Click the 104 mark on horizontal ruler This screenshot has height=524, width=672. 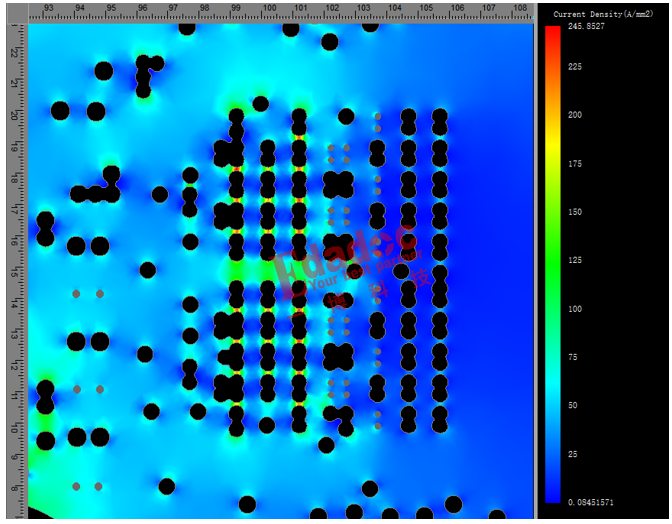[x=394, y=8]
